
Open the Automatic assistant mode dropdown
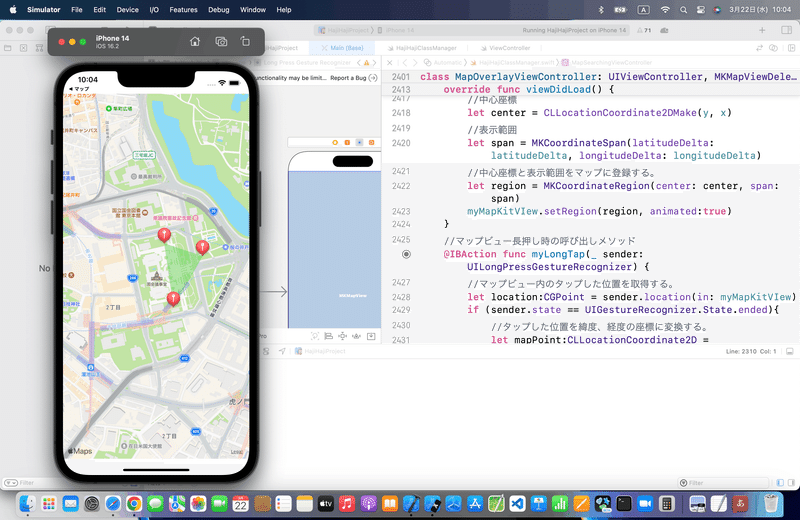pos(443,63)
